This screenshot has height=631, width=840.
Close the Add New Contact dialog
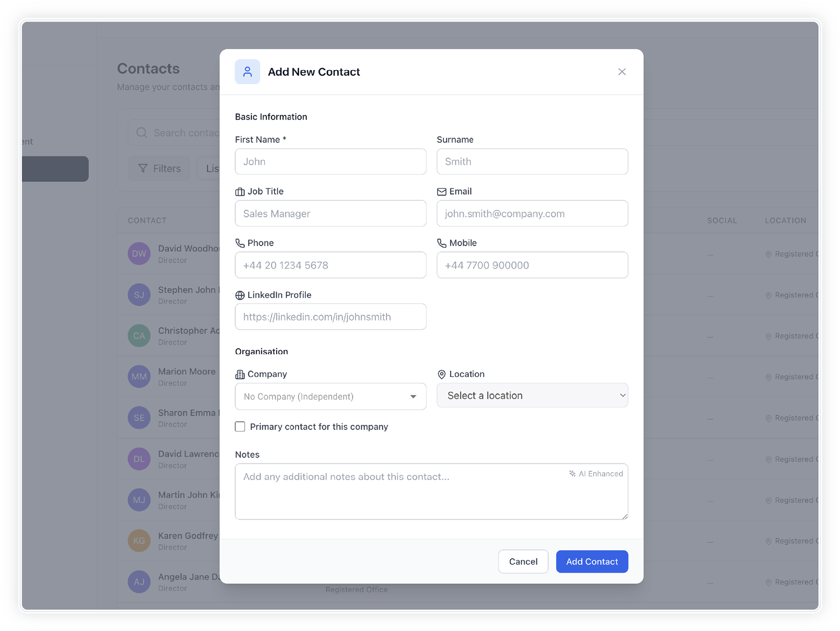pyautogui.click(x=621, y=72)
